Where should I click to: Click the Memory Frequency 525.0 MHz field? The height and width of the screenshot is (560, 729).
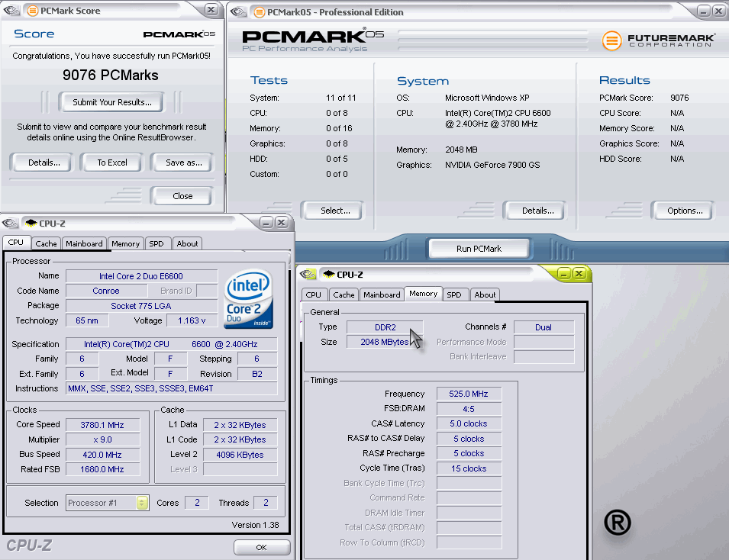click(x=469, y=394)
